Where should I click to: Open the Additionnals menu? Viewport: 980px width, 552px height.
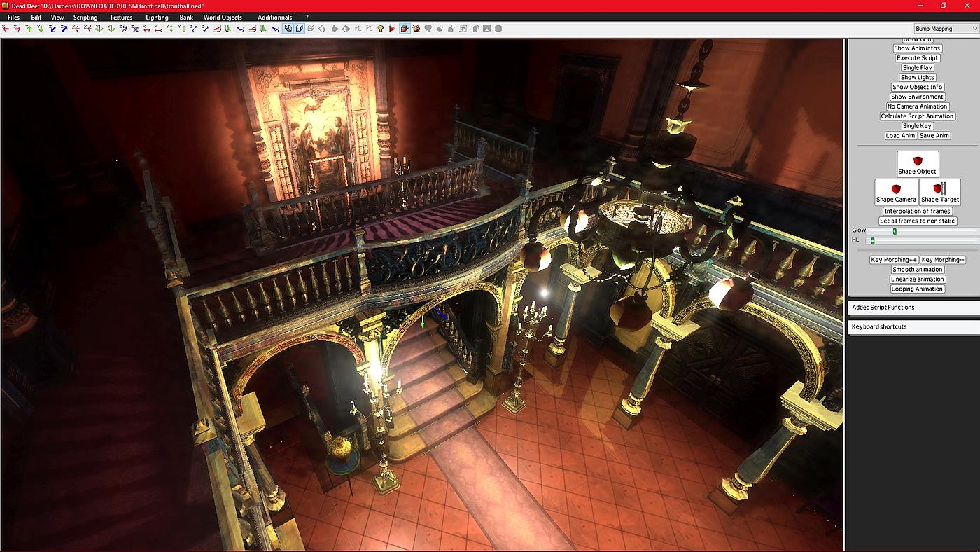[275, 17]
